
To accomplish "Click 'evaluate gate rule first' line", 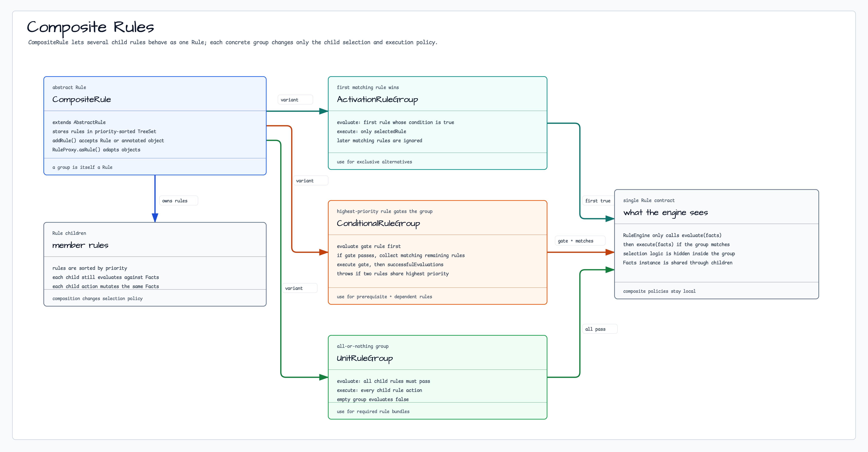I will point(369,246).
